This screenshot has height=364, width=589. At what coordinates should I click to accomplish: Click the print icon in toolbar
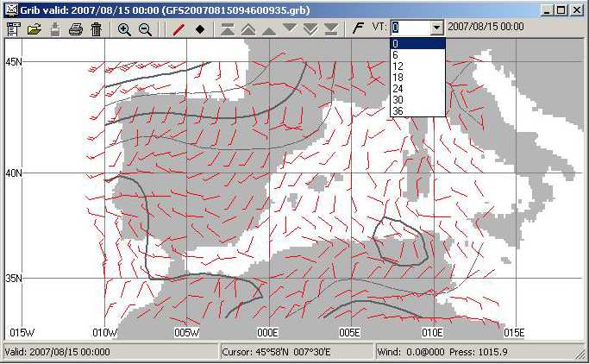click(76, 28)
